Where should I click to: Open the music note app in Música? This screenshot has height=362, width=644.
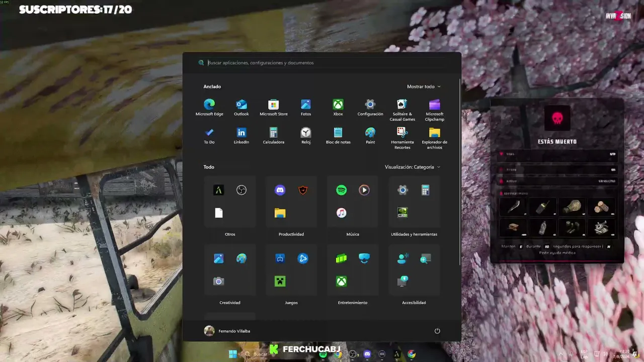[342, 213]
